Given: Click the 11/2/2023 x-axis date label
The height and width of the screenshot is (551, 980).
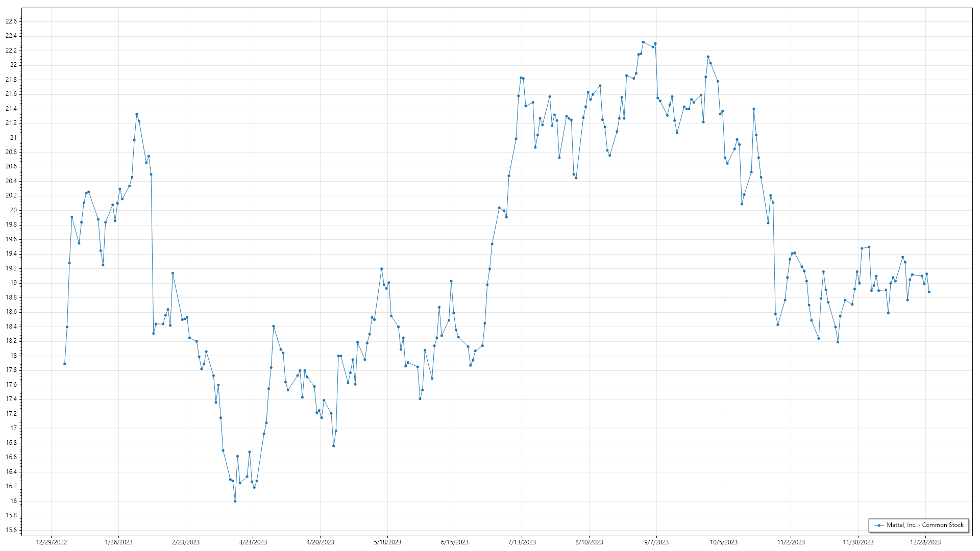Looking at the screenshot, I should 791,542.
